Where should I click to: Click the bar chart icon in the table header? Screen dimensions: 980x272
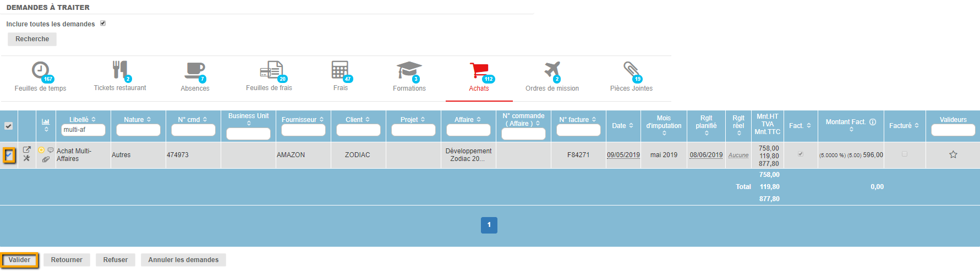[46, 121]
